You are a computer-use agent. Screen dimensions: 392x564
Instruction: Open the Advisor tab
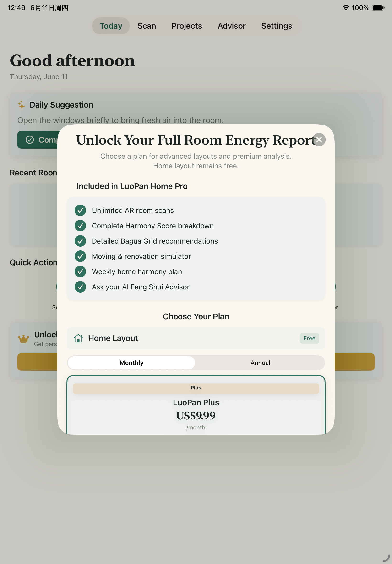231,26
